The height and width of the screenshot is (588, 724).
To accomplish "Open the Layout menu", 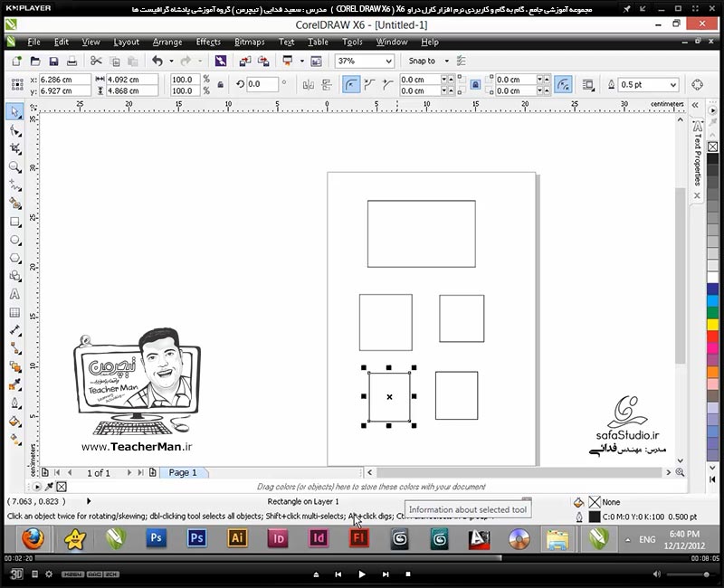I will (x=126, y=42).
